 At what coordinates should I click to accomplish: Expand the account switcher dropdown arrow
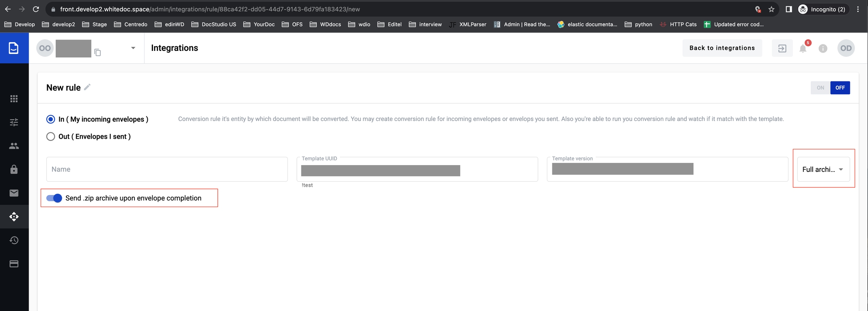(133, 48)
